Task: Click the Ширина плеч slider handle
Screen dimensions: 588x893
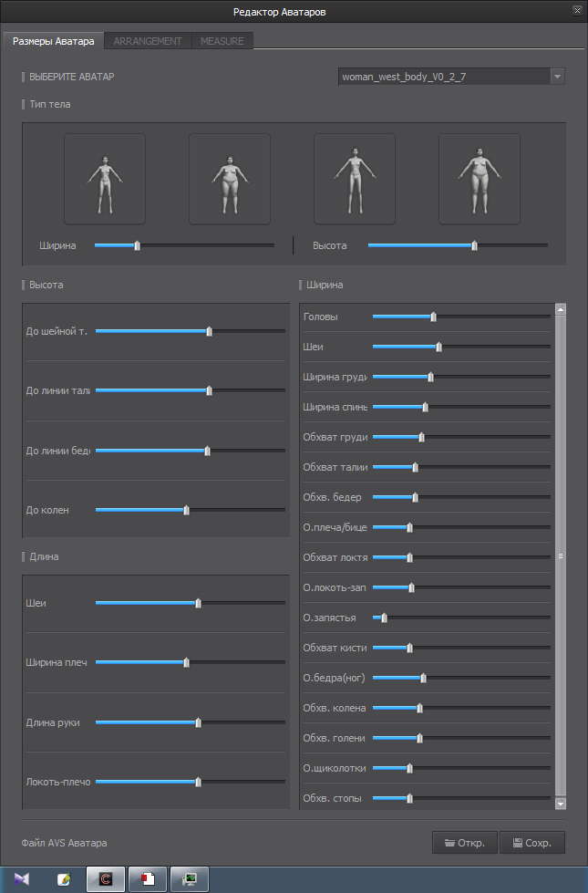Action: point(186,662)
